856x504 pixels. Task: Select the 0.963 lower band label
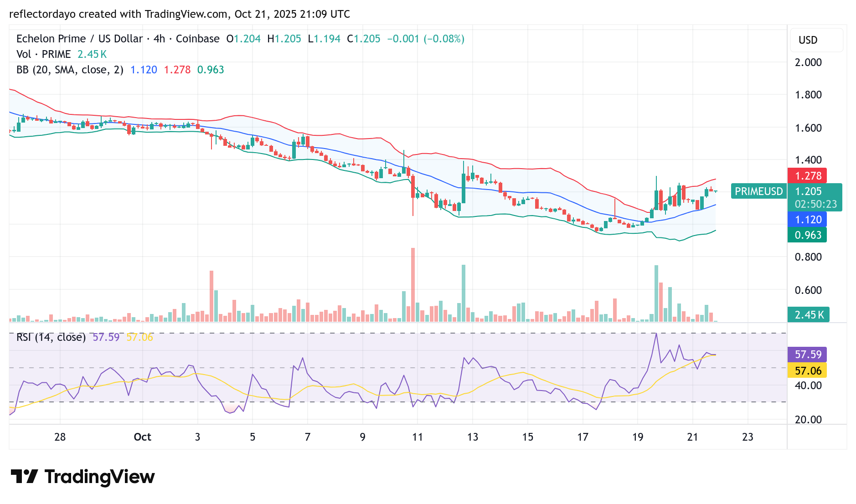[808, 235]
